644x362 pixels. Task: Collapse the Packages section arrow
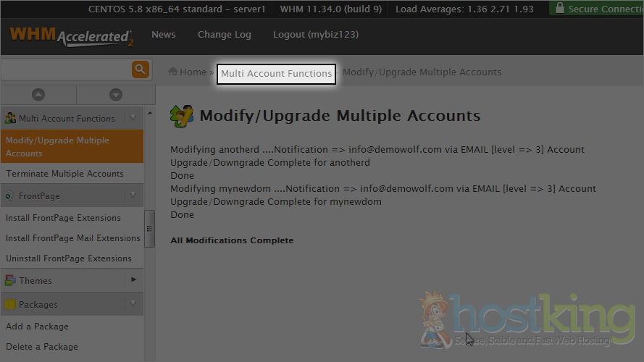coord(133,305)
